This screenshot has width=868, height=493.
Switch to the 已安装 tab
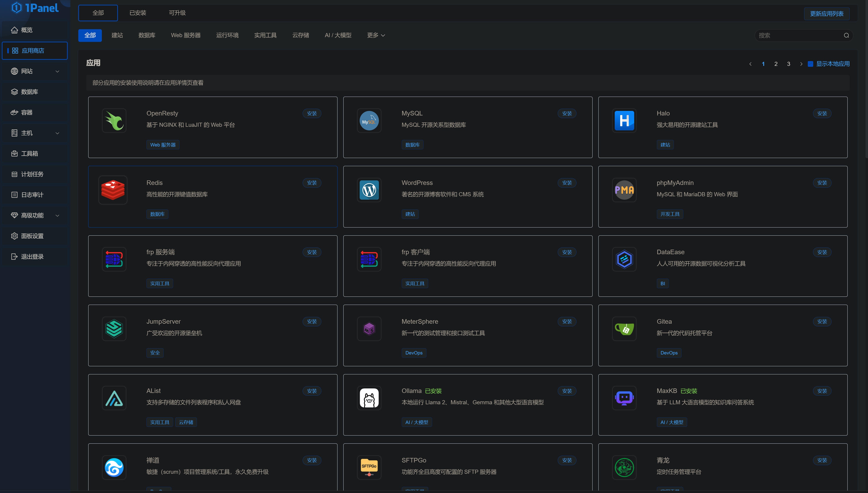(x=138, y=13)
